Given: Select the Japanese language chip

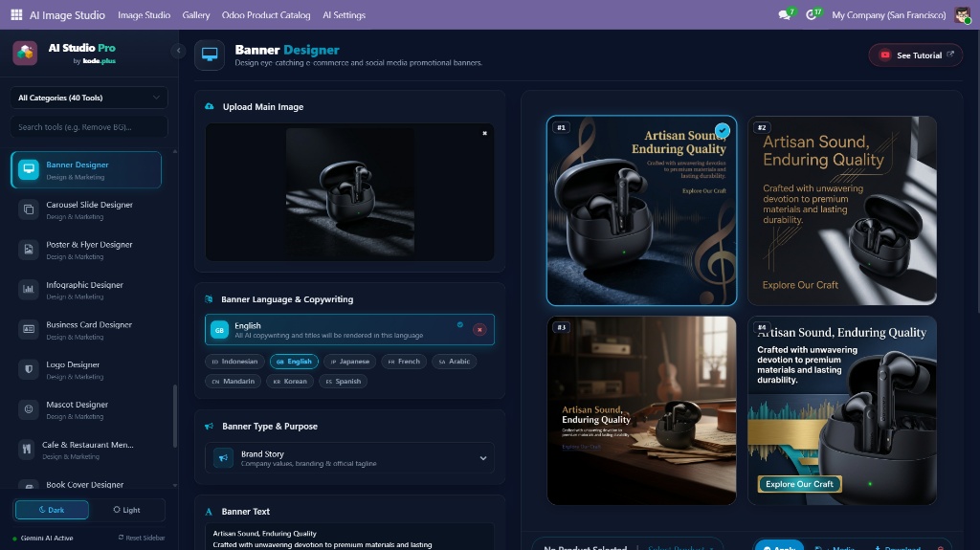Looking at the screenshot, I should coord(350,362).
